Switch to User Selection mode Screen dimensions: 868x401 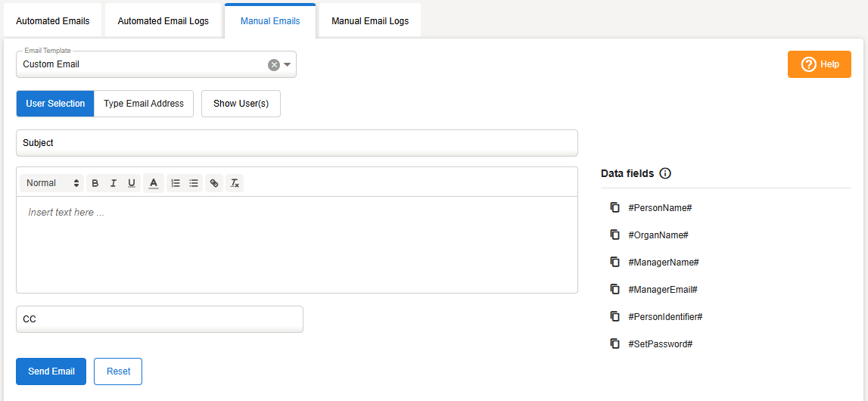[55, 104]
